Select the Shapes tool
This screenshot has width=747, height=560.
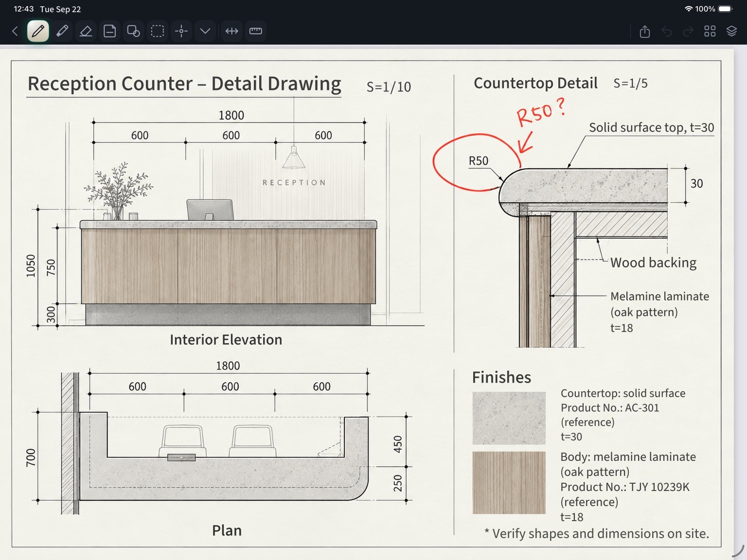tap(133, 31)
